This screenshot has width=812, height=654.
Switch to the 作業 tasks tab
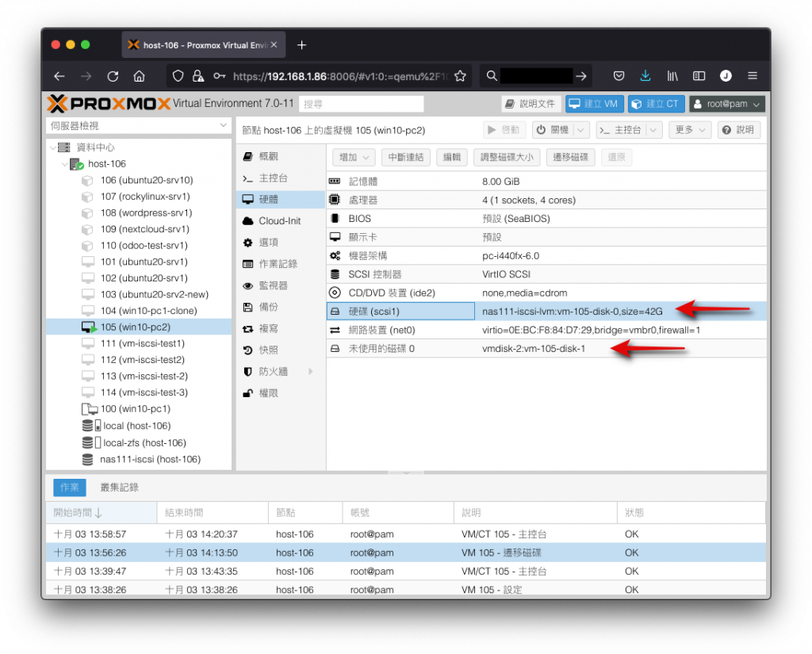[x=70, y=488]
